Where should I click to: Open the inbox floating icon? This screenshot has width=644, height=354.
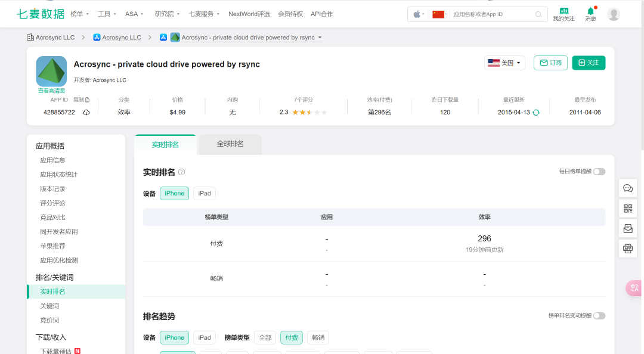[x=628, y=228]
